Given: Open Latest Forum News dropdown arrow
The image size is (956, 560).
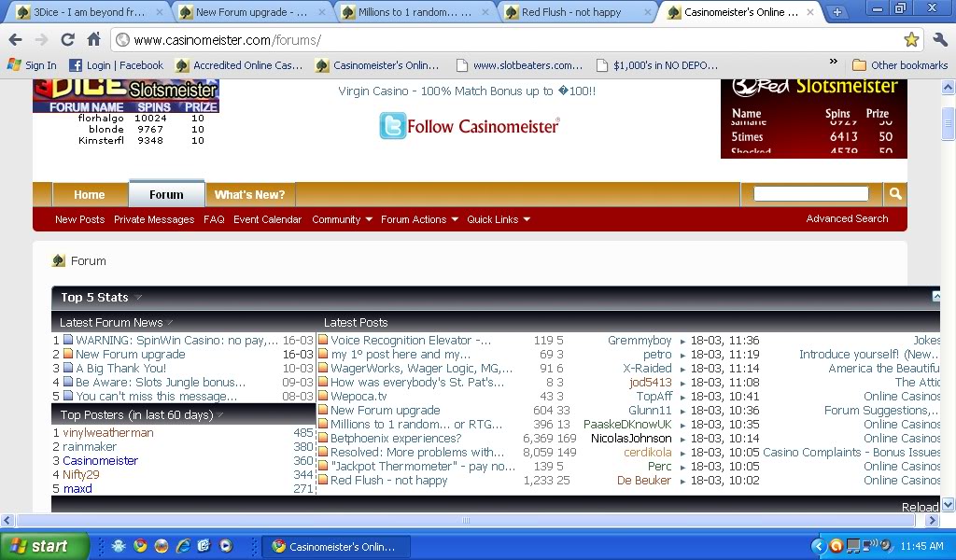Looking at the screenshot, I should 170,322.
